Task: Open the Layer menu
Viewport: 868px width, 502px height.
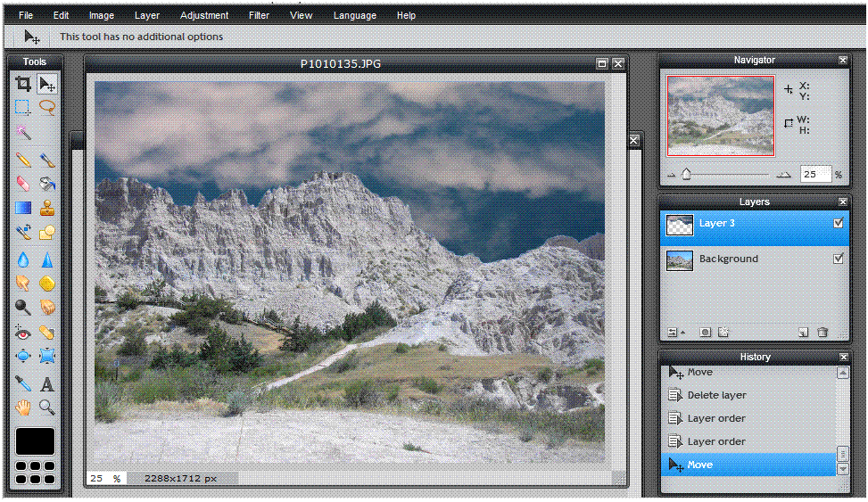Action: click(x=147, y=15)
